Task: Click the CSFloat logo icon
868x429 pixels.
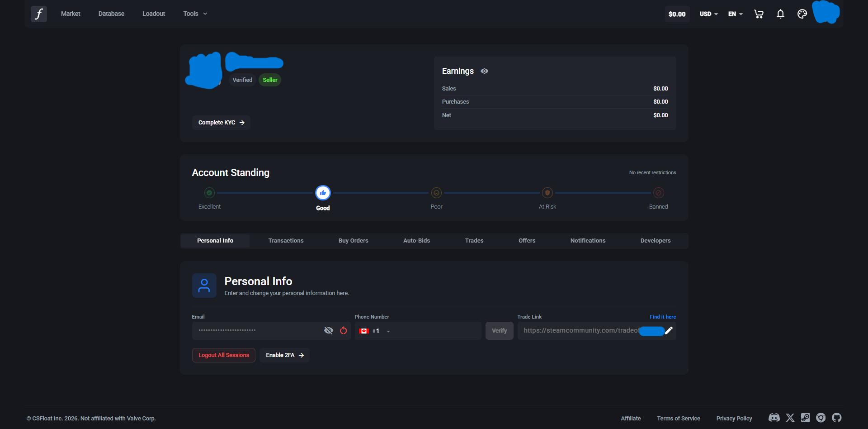Action: click(39, 14)
